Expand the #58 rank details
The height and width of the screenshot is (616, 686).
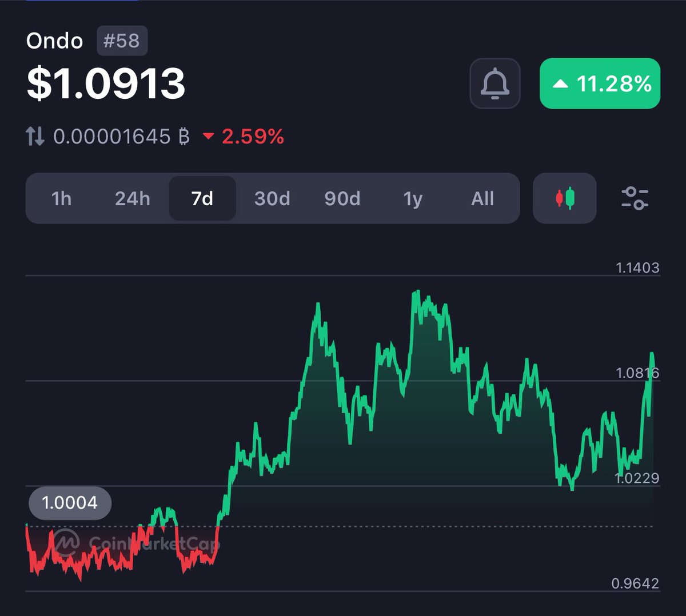122,41
